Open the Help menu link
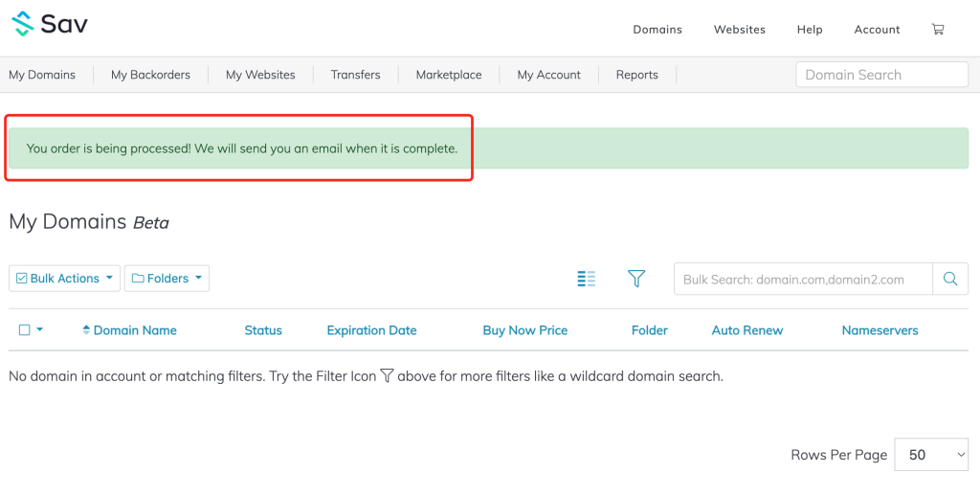The width and height of the screenshot is (980, 496). [810, 30]
